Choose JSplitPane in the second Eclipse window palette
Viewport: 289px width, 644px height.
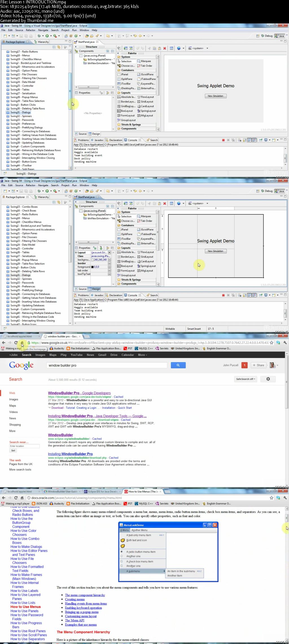coord(125,234)
